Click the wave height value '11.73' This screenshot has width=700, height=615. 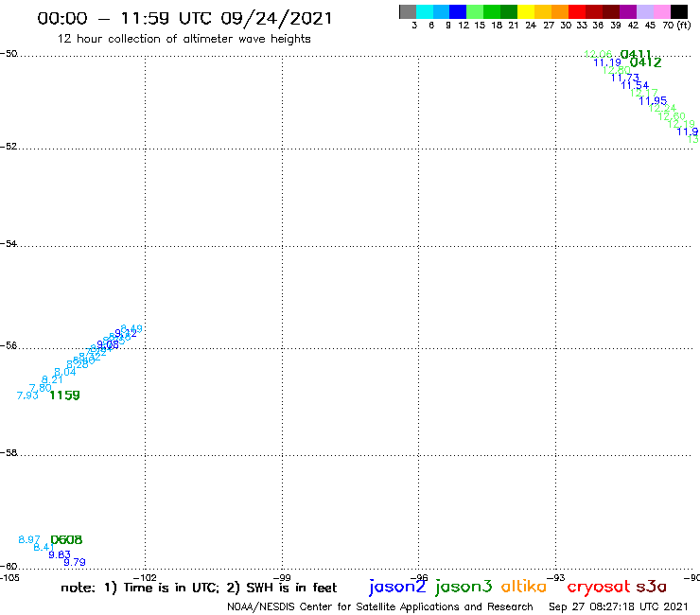[625, 78]
